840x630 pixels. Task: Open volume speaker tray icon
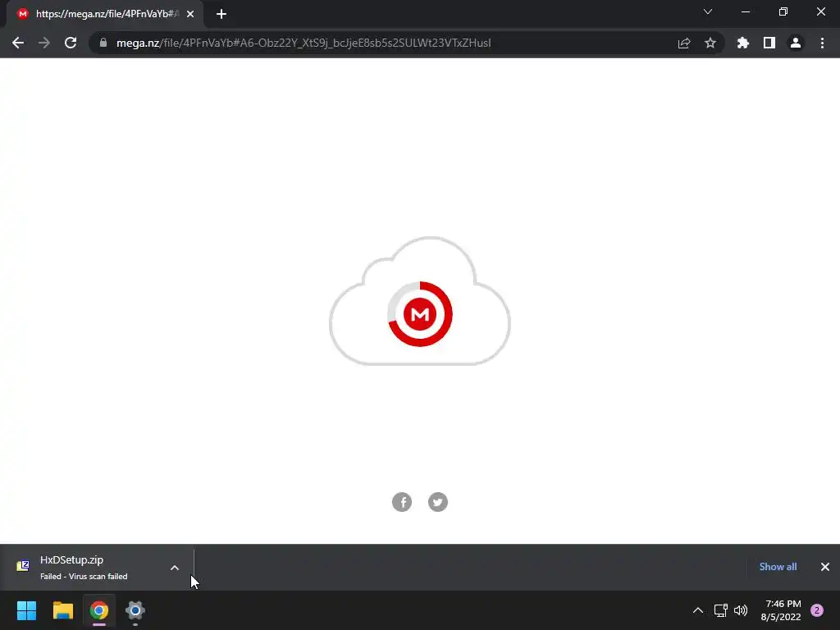[x=741, y=610]
